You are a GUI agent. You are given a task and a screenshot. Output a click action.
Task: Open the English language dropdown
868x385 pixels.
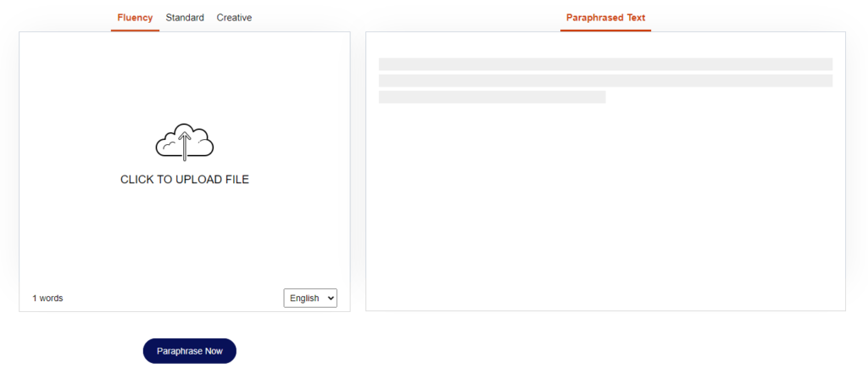click(x=310, y=298)
